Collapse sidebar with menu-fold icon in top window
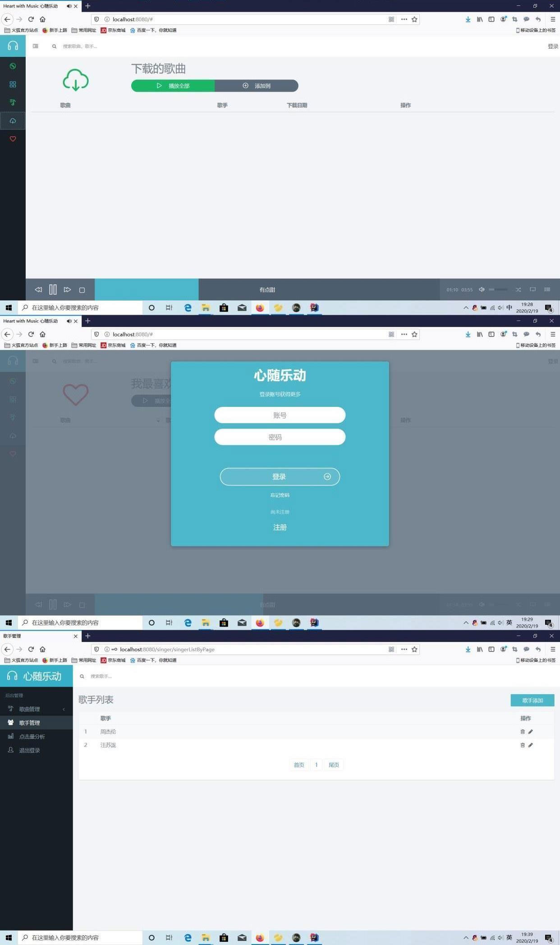 coord(36,46)
